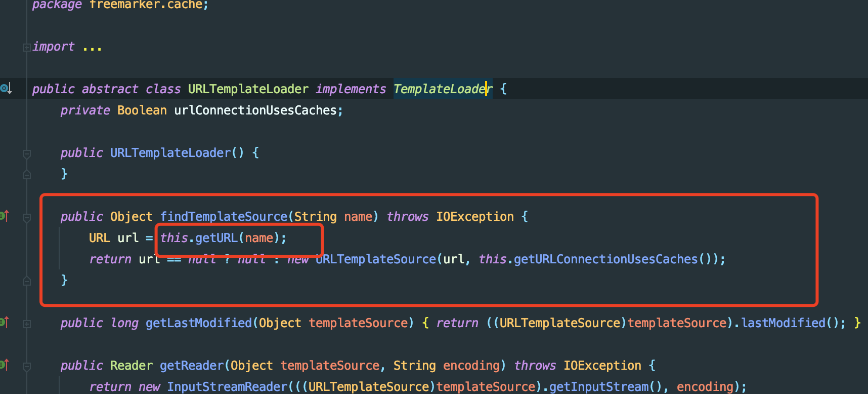This screenshot has width=868, height=394.
Task: Click the implements-method gutter icon beside getLastModified
Action: [4, 322]
